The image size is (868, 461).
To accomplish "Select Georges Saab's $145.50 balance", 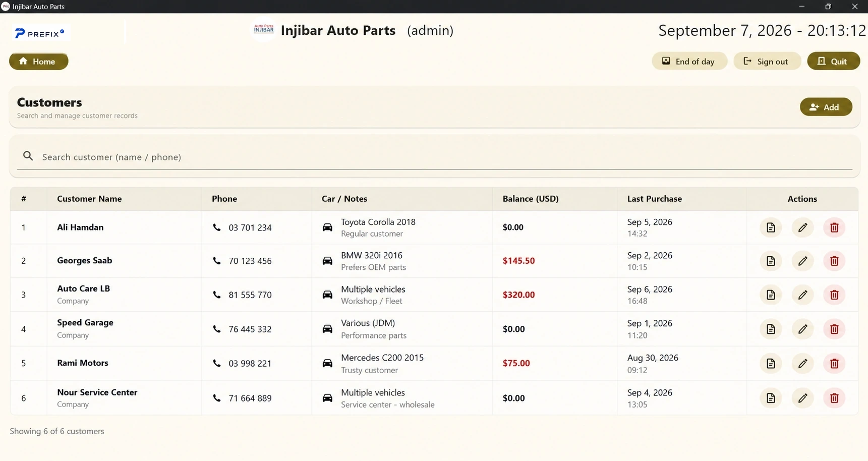I will pos(518,261).
